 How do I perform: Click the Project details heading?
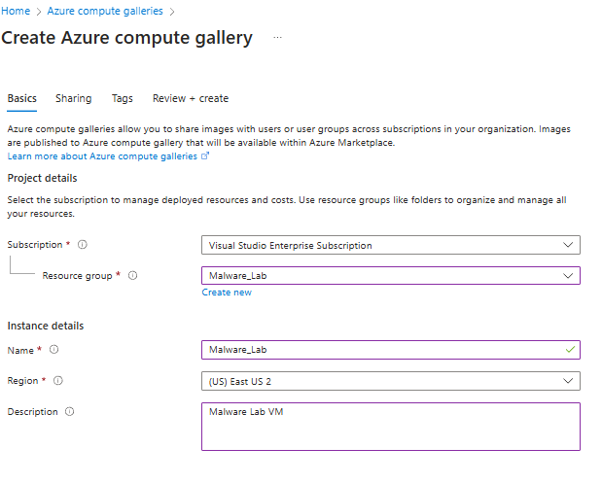click(42, 178)
